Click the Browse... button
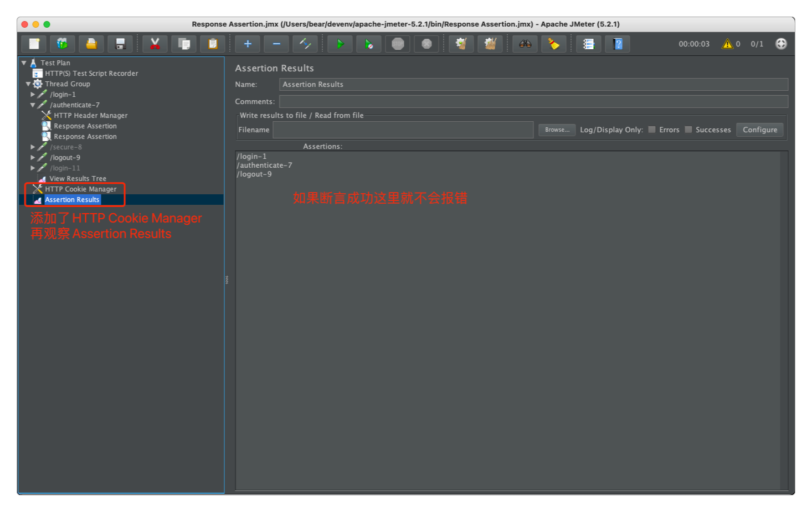The height and width of the screenshot is (512, 812). 557,130
